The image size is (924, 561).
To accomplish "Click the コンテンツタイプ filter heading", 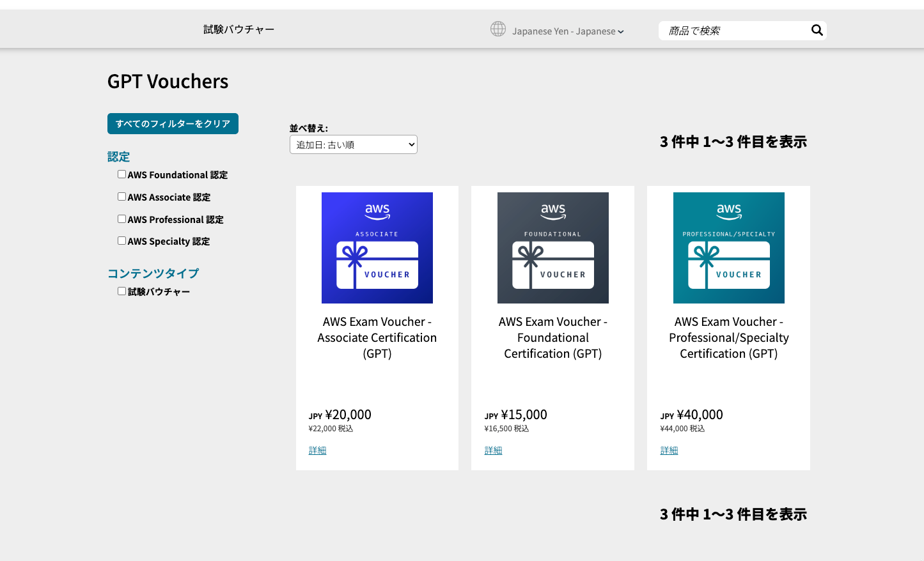I will click(x=153, y=273).
